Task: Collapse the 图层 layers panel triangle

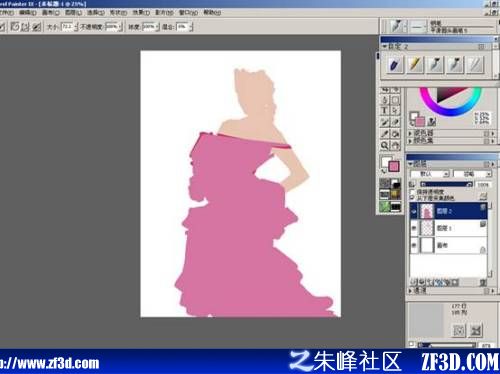Action: (410, 164)
